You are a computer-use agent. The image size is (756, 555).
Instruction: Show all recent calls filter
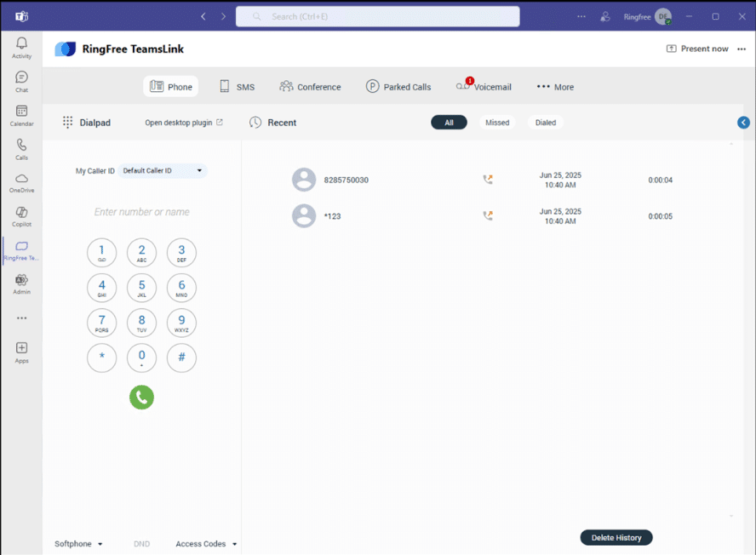point(449,123)
